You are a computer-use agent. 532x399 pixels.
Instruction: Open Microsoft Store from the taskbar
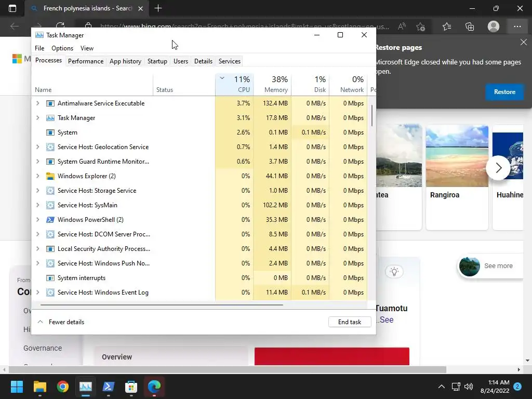131,387
